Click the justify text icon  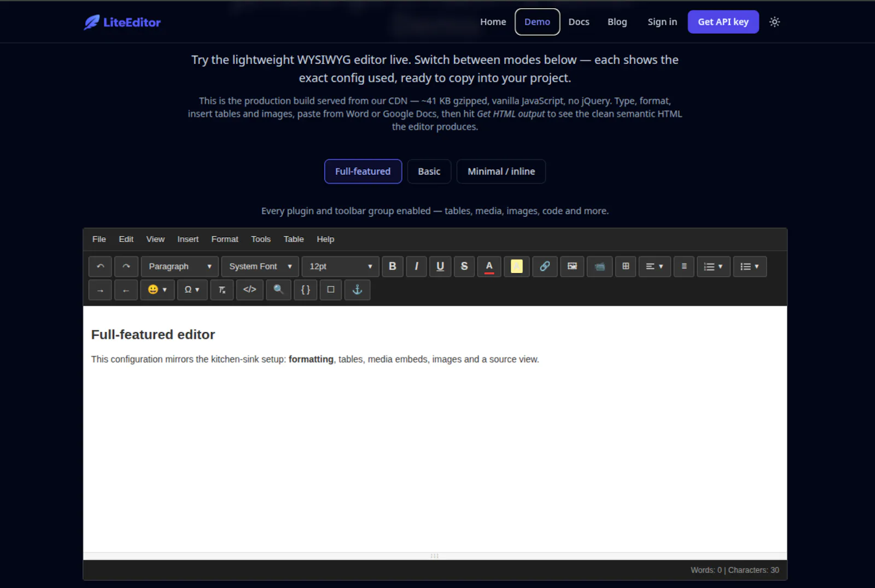click(684, 267)
